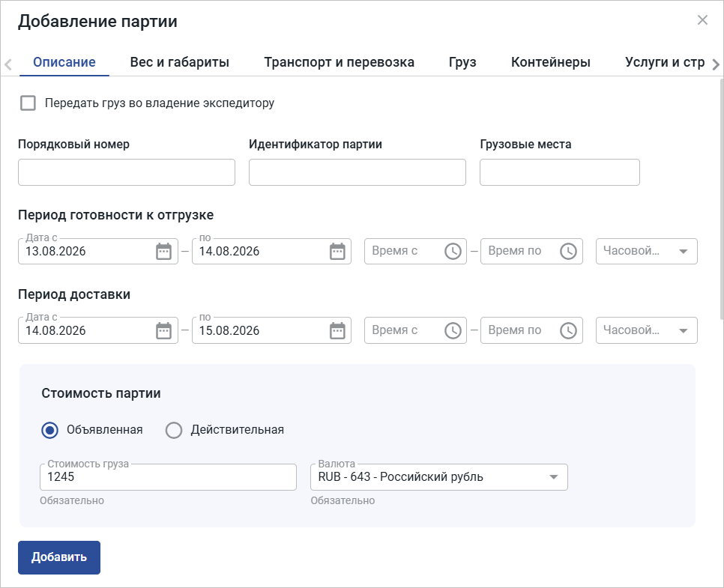Image resolution: width=724 pixels, height=588 pixels.
Task: Open the 'Услуги и стр' tab
Action: click(665, 62)
